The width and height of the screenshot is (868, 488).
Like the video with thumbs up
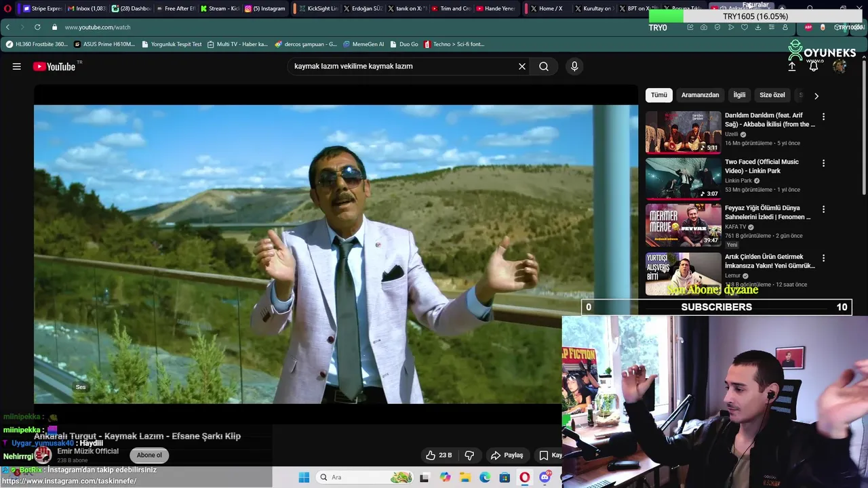click(x=439, y=455)
